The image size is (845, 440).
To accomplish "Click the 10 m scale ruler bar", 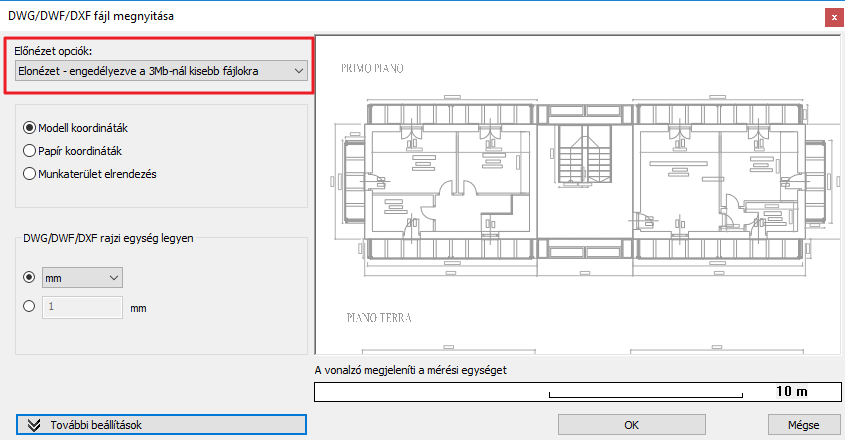I will click(x=578, y=392).
